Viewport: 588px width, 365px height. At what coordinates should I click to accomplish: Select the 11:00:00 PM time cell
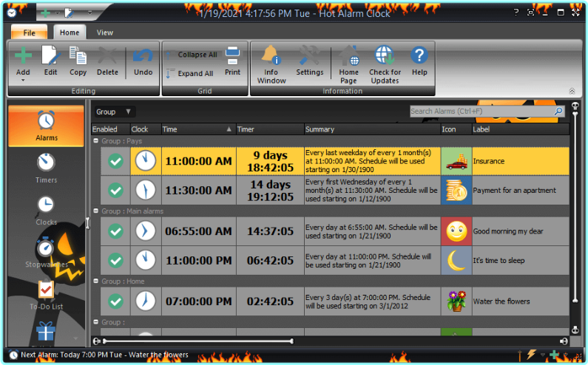coord(199,260)
